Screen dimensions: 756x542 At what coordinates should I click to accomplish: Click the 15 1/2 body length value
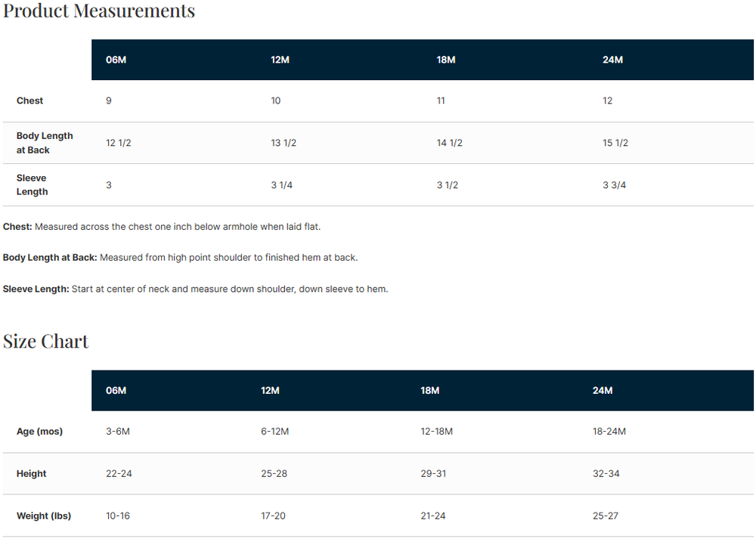(x=615, y=143)
